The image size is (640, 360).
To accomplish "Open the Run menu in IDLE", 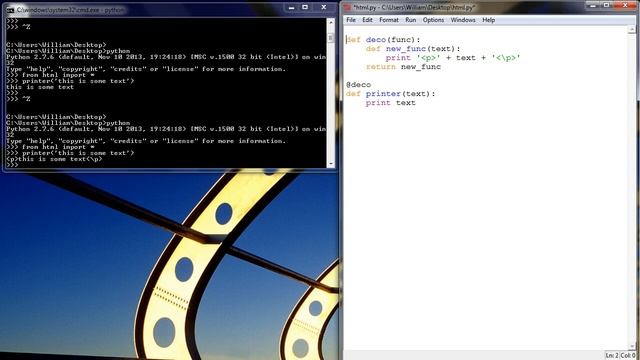I will [x=410, y=20].
